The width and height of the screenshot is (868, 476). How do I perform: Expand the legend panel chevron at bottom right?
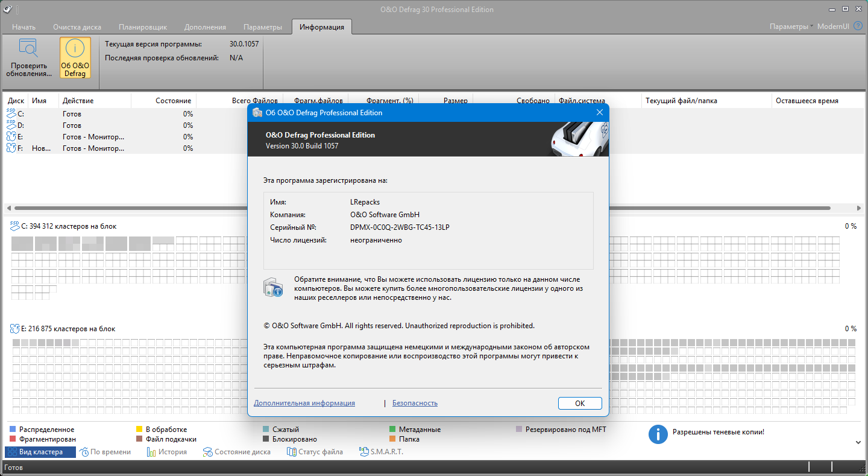coord(858,442)
